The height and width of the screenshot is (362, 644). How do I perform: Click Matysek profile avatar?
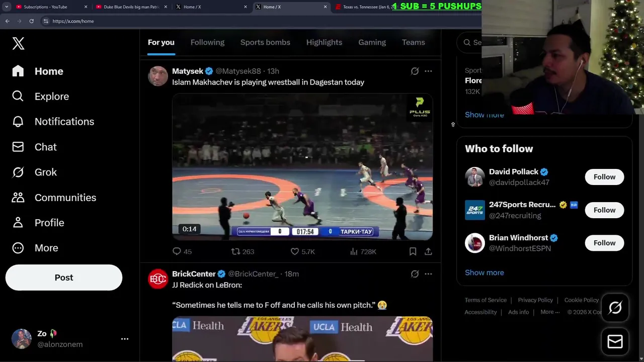(x=158, y=76)
